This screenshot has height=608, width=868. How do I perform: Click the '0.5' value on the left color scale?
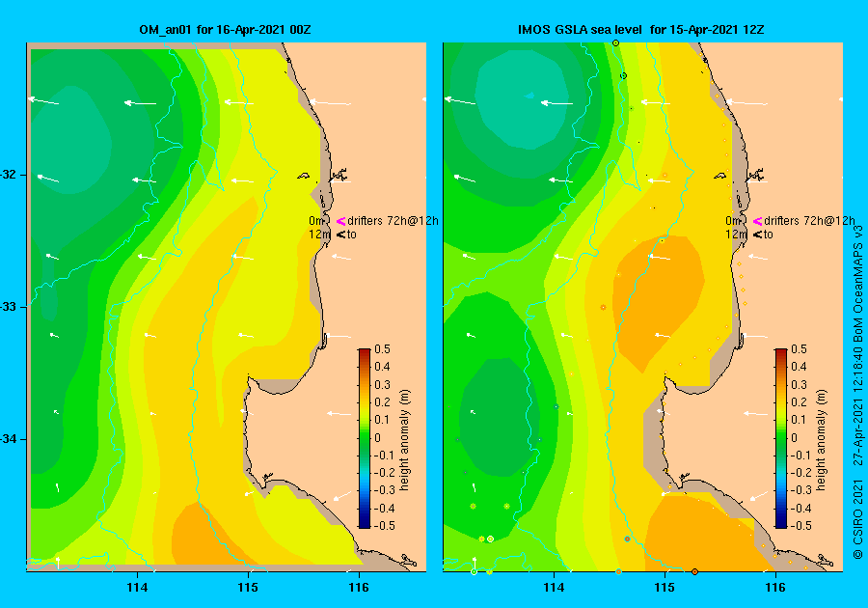pyautogui.click(x=383, y=349)
